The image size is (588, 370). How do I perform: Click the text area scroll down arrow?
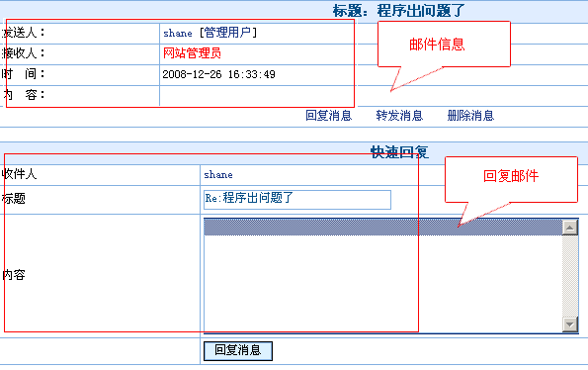pyautogui.click(x=570, y=324)
